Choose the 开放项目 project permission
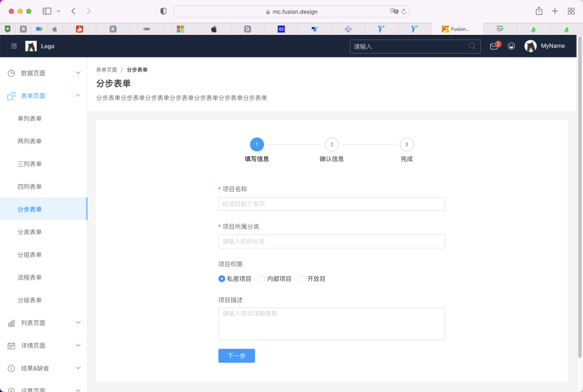Image resolution: width=583 pixels, height=392 pixels. coord(301,278)
